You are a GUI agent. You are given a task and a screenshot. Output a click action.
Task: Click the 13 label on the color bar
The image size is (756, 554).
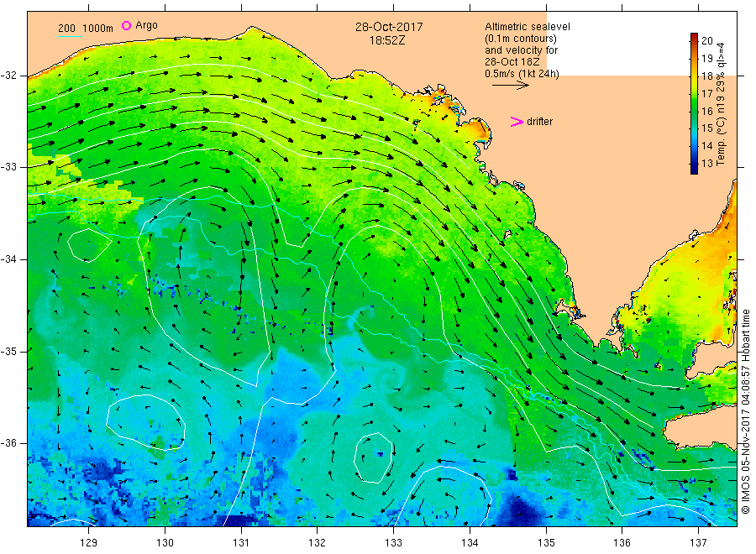[x=707, y=164]
